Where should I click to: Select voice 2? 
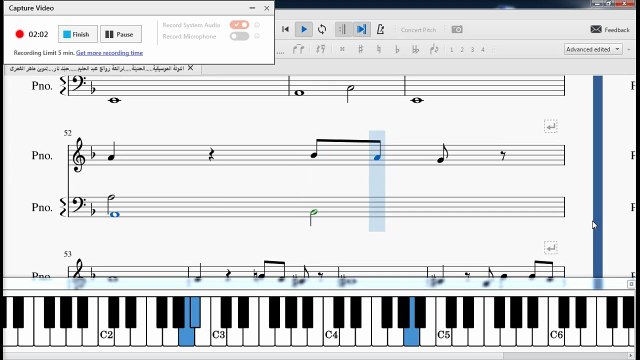click(x=462, y=50)
